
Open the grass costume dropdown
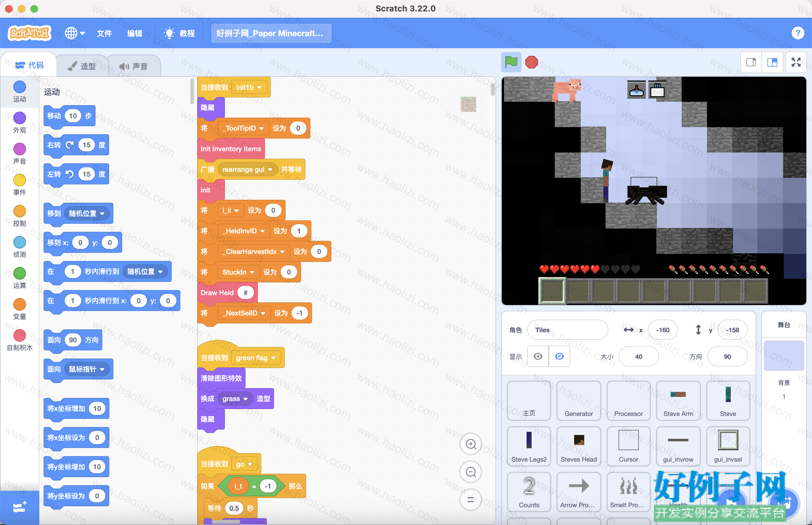tap(235, 399)
